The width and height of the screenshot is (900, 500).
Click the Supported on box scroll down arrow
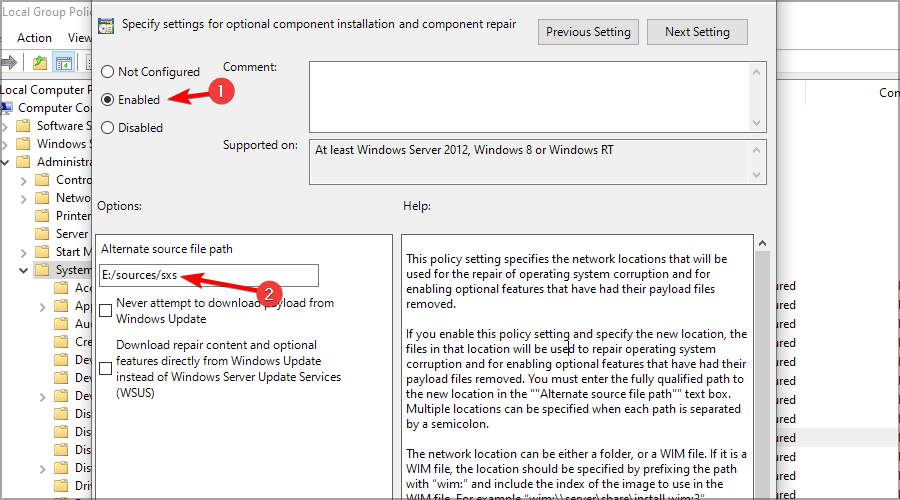click(x=757, y=175)
